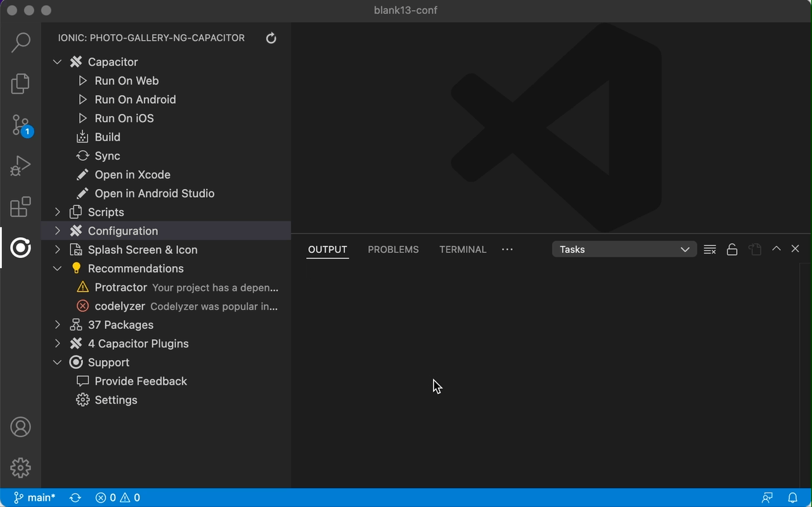The height and width of the screenshot is (507, 812).
Task: Click the Ionic extension icon in activity bar
Action: (x=20, y=248)
